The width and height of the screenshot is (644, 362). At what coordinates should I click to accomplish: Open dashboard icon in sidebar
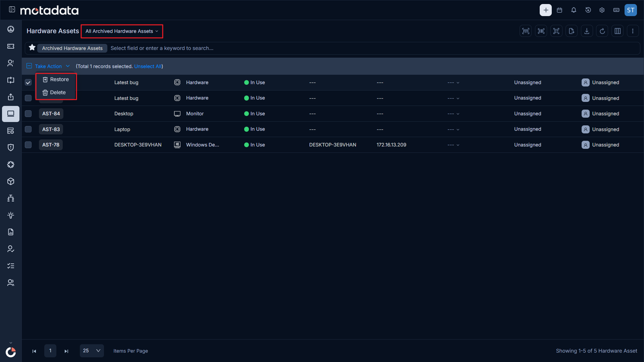click(11, 29)
